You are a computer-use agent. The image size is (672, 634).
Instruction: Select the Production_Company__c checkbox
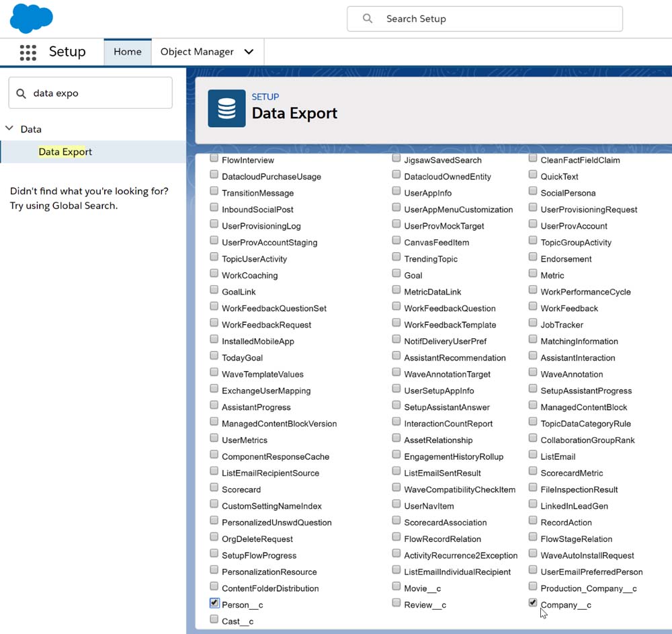coord(533,587)
